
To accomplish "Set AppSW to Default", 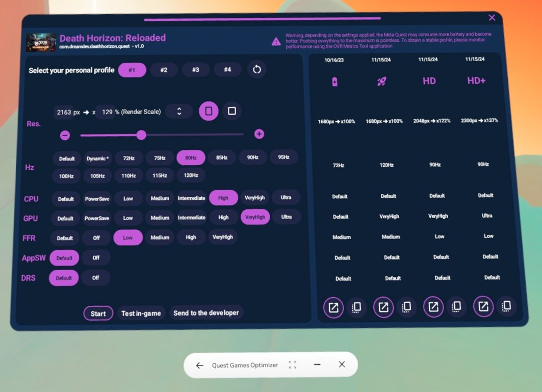I will 64,258.
